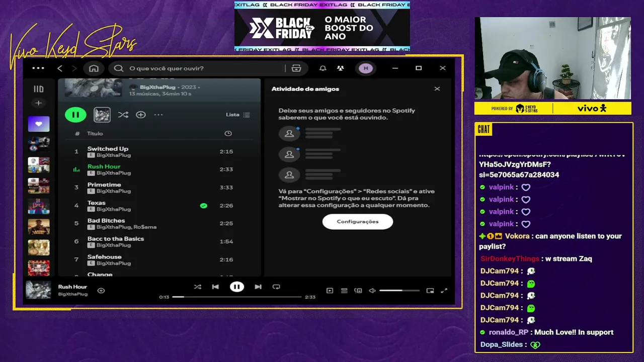Toggle the friend activity icon
644x362 pixels.
(x=341, y=68)
